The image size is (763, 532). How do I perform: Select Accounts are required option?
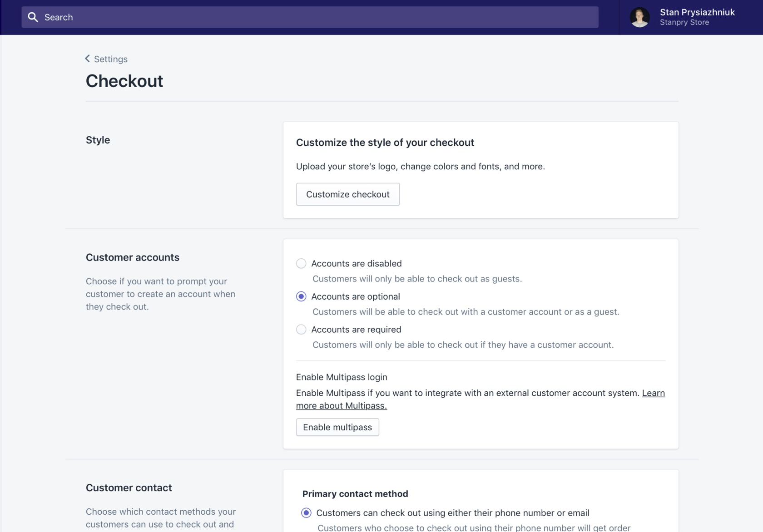pyautogui.click(x=301, y=330)
